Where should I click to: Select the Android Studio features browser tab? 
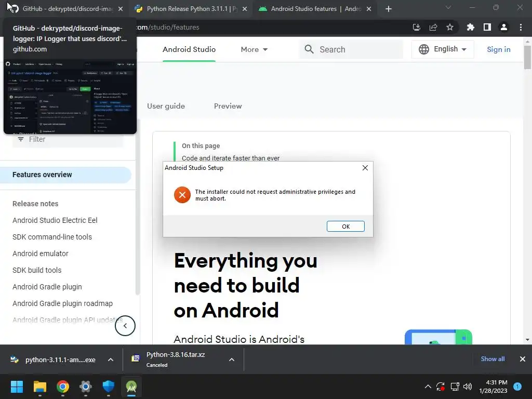[314, 9]
